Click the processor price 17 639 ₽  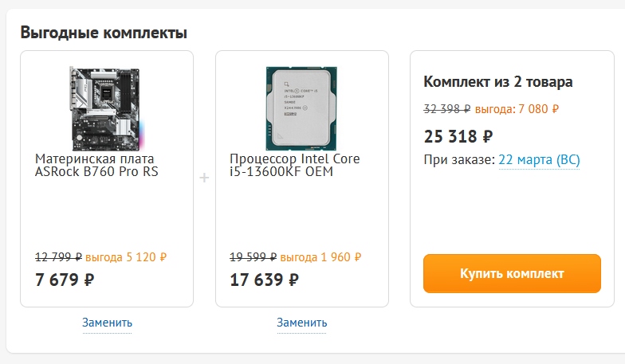click(264, 280)
